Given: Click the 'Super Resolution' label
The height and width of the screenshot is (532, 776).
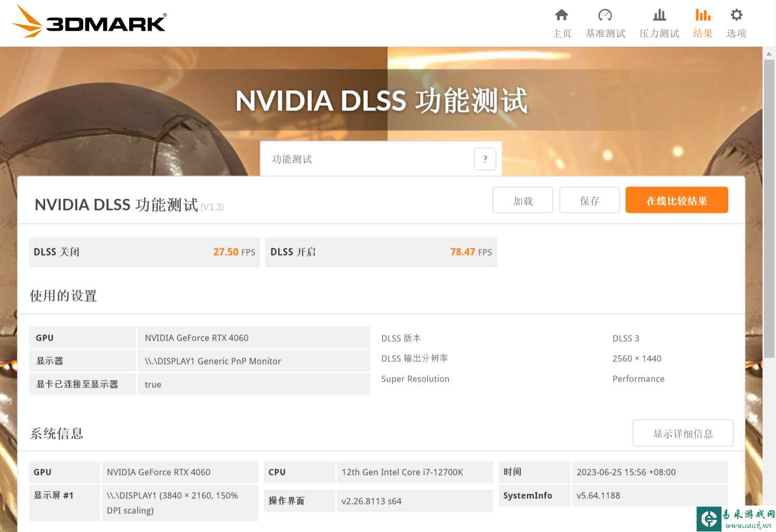Looking at the screenshot, I should tap(415, 379).
